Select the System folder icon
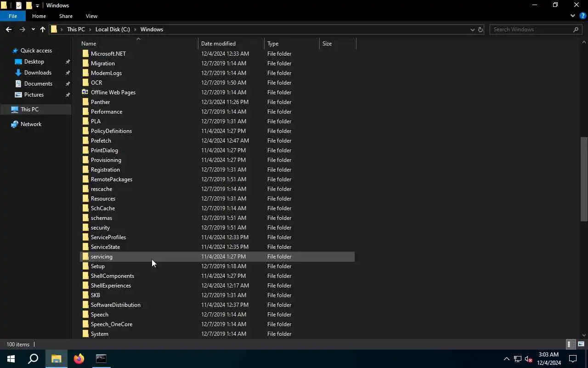 pos(85,334)
